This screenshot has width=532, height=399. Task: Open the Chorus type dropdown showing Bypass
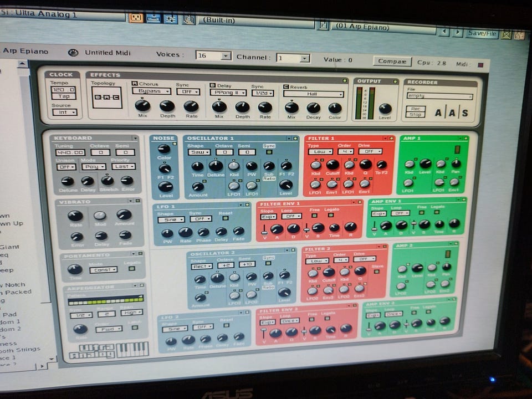tap(151, 91)
